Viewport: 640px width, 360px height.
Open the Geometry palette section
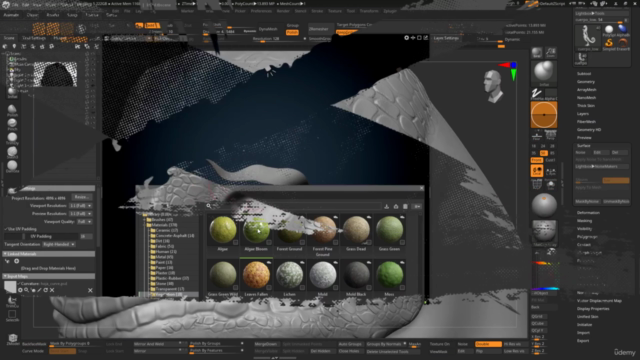tap(586, 82)
